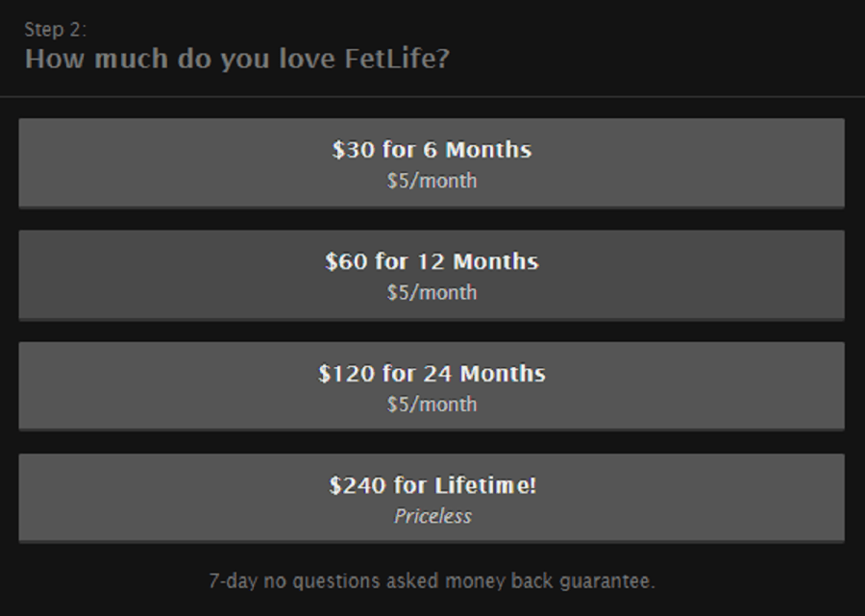Click the 24-month subscription button
Viewport: 865px width, 616px height.
(x=432, y=384)
